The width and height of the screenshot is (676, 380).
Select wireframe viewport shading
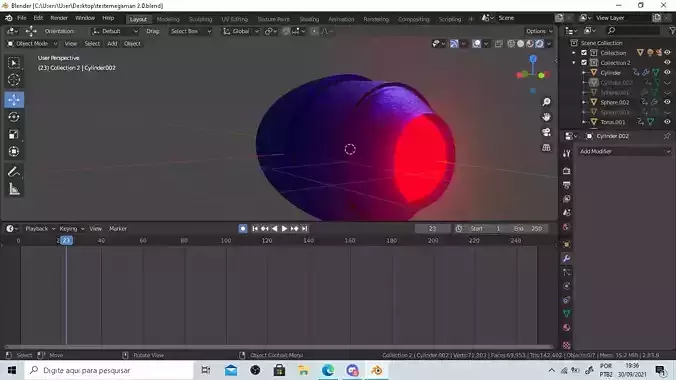(511, 44)
